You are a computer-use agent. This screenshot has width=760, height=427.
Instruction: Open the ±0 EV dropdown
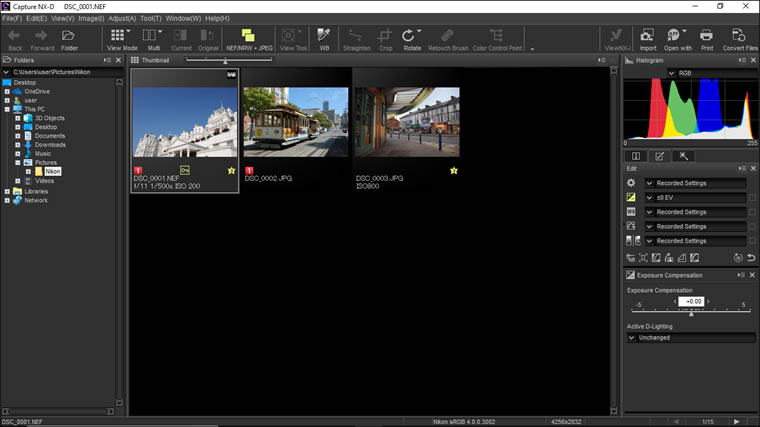click(x=695, y=198)
